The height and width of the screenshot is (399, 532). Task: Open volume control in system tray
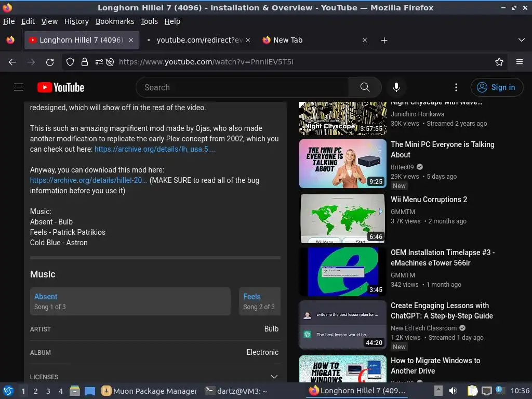coord(453,391)
